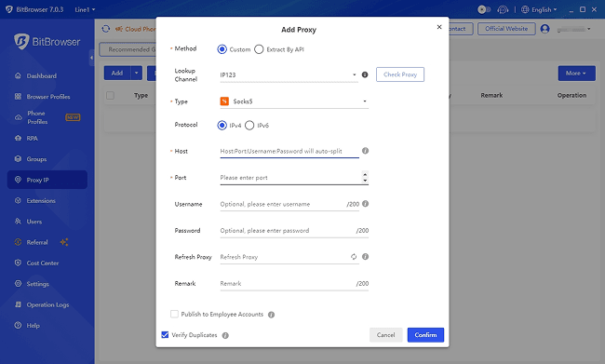Click the user avatar icon

[544, 29]
